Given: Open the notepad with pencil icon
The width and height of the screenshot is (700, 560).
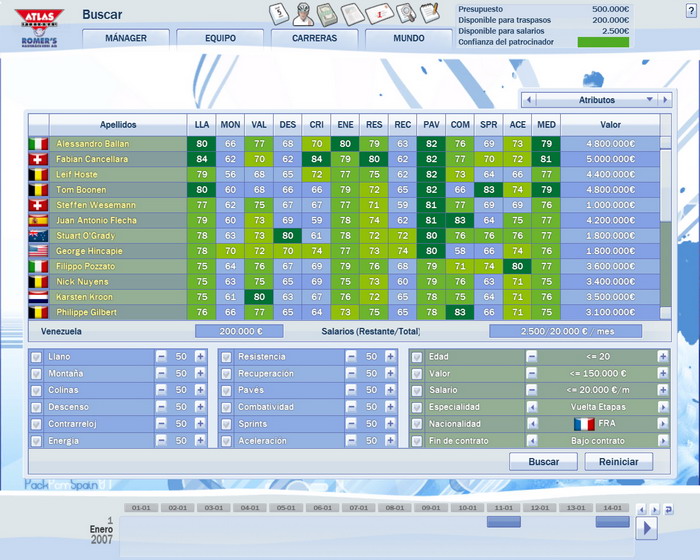Looking at the screenshot, I should pos(430,13).
